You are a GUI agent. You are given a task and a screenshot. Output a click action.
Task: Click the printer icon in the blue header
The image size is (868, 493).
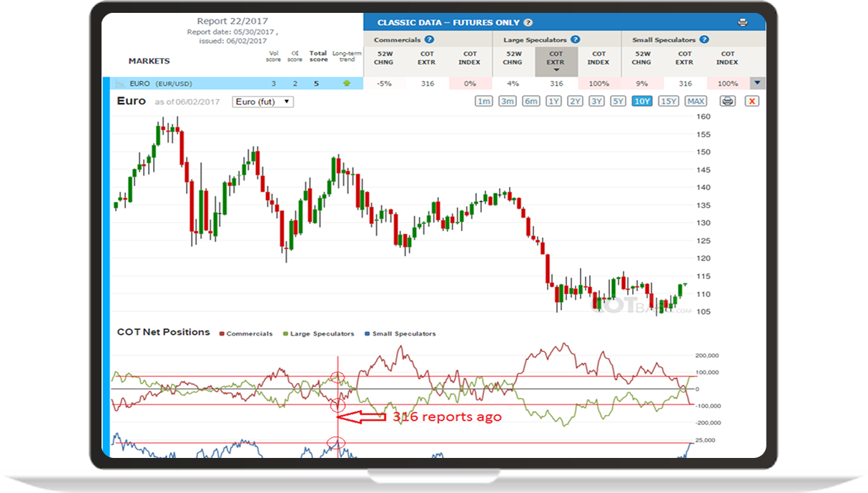tap(742, 23)
